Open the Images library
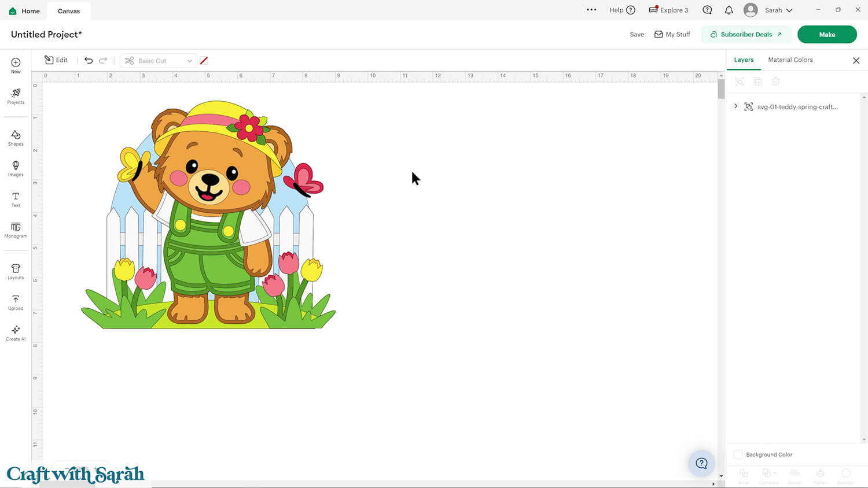868x488 pixels. [16, 168]
